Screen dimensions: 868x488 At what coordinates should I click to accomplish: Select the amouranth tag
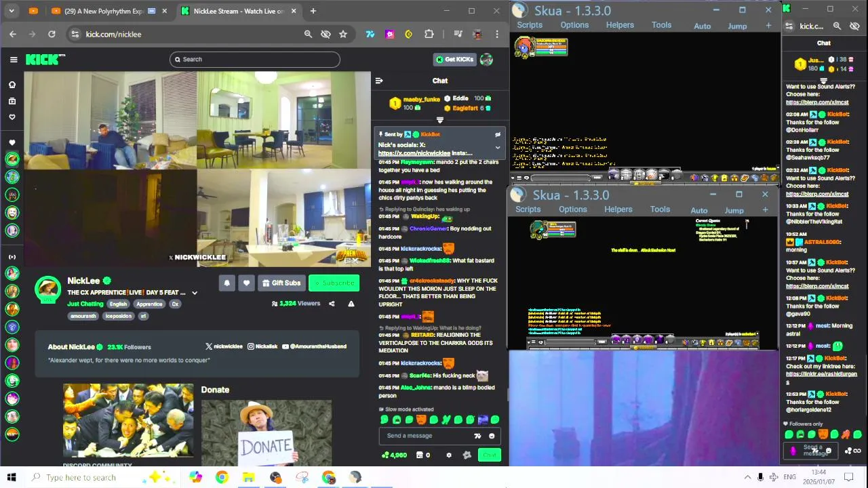[83, 316]
